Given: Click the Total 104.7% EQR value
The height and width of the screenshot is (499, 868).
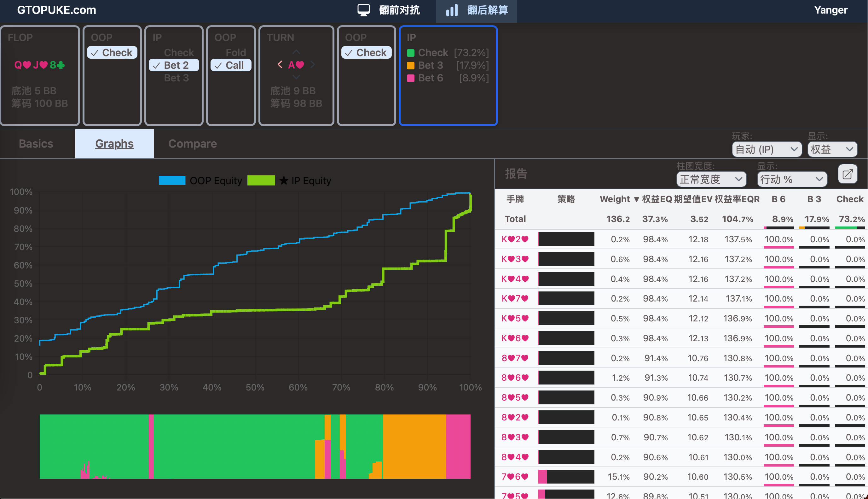Looking at the screenshot, I should click(737, 219).
